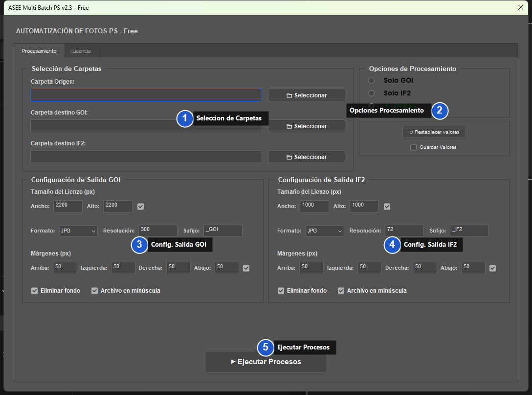Click the IF2 Derecha margin field

point(425,268)
